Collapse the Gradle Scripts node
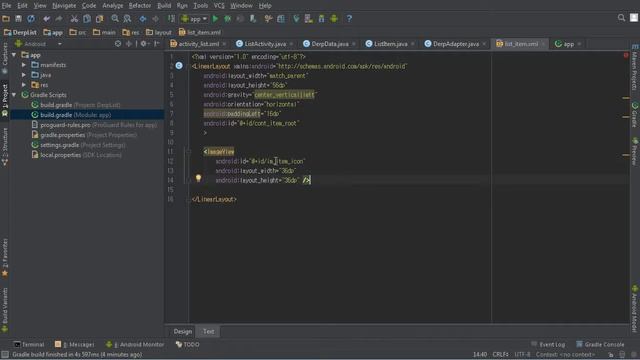 pyautogui.click(x=14, y=95)
